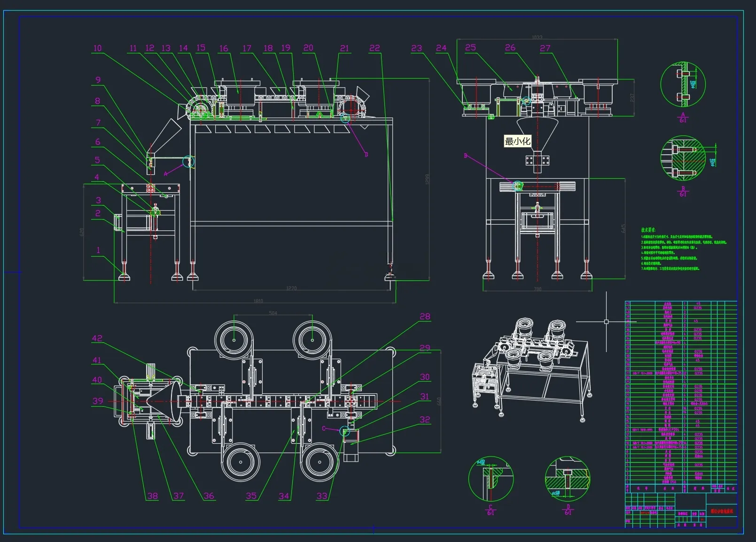Click the 660 vertical dimension text
This screenshot has width=756, height=542.
pyautogui.click(x=439, y=401)
